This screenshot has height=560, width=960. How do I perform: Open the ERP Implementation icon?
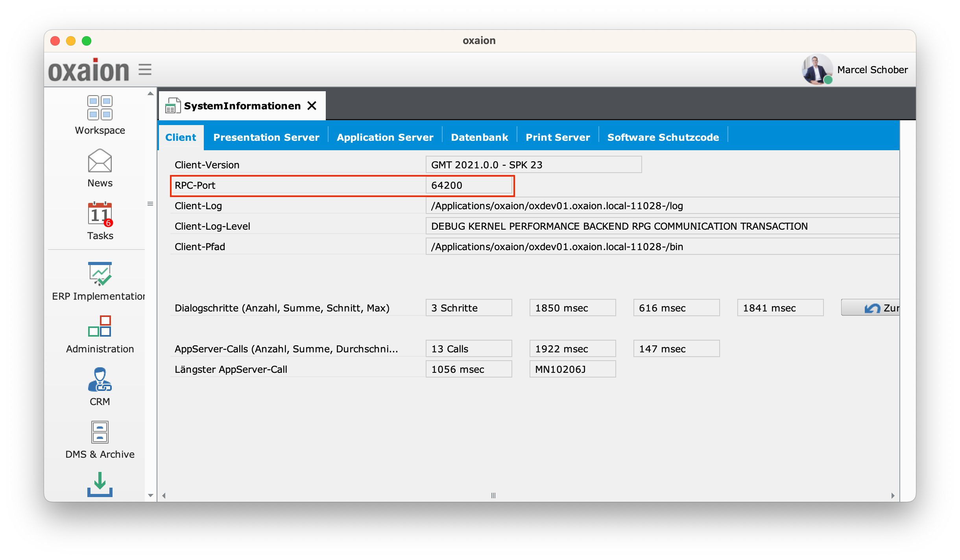click(x=100, y=274)
